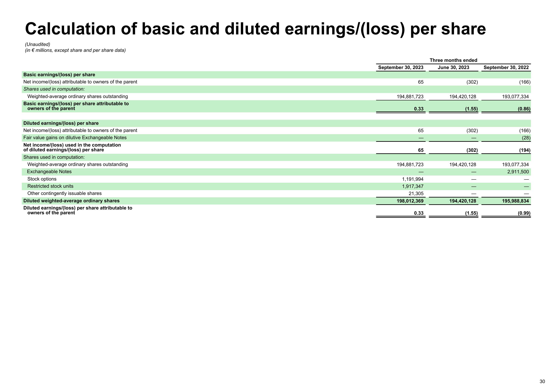The image size is (556, 392).
Task: Click 'Fair value gains on dilutive Exchangeable Notes'
Action: [x=75, y=138]
